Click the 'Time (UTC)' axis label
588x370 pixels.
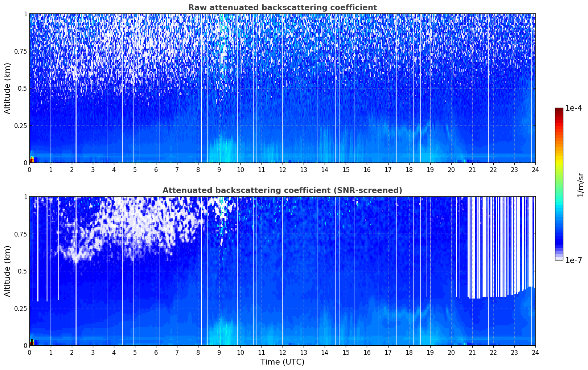pyautogui.click(x=282, y=362)
